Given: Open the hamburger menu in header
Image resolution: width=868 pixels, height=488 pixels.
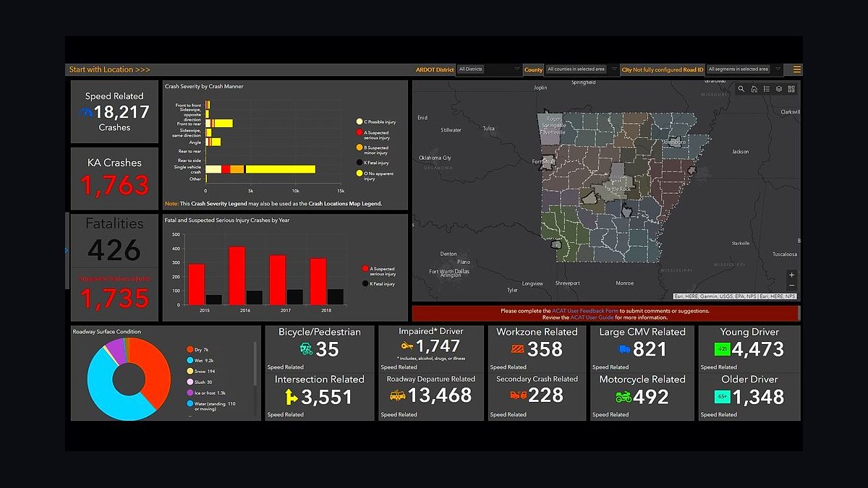Looking at the screenshot, I should (x=797, y=69).
